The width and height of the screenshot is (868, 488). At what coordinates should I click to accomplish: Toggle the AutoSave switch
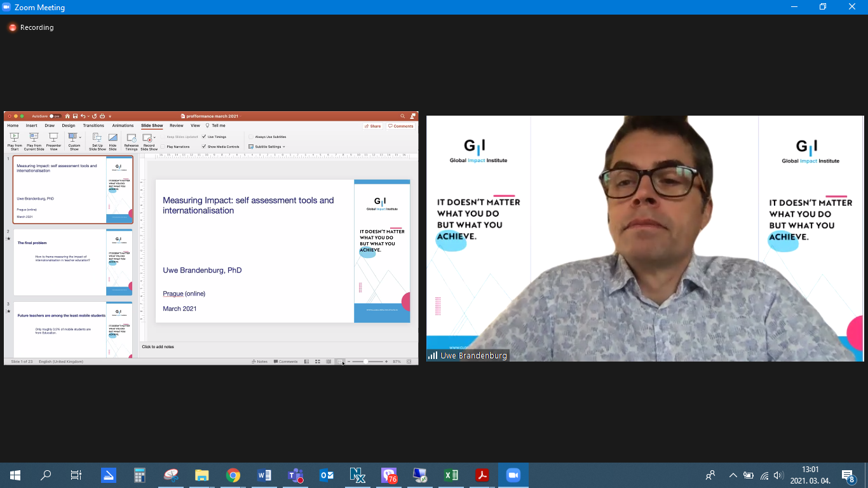pyautogui.click(x=55, y=116)
